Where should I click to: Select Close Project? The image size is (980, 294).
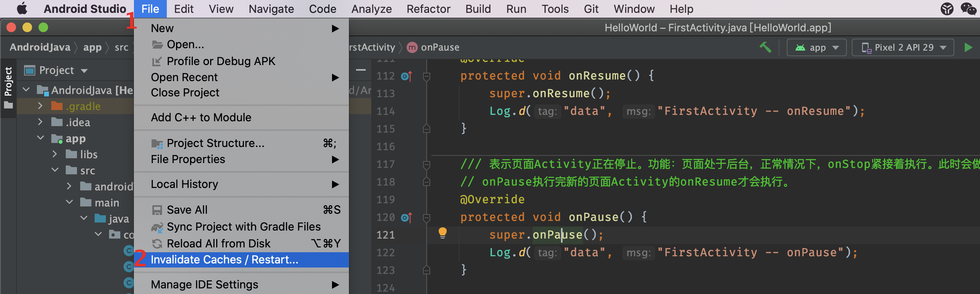point(241,93)
